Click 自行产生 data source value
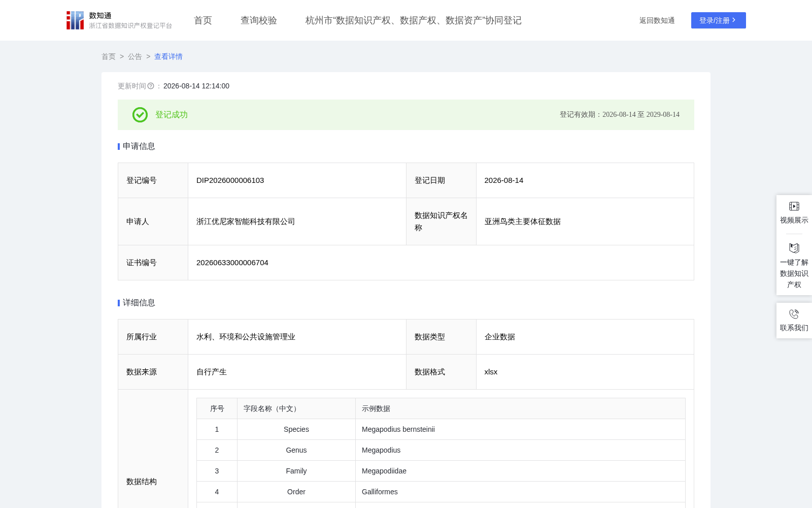The height and width of the screenshot is (508, 812). pyautogui.click(x=212, y=372)
